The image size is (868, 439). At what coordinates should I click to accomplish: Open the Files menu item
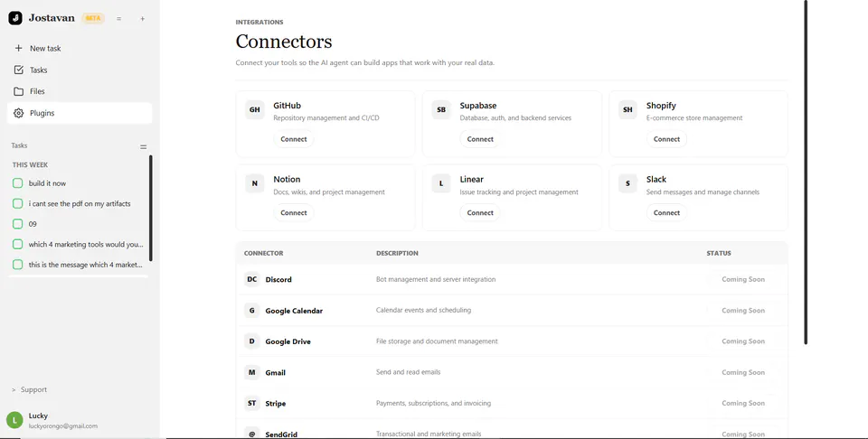coord(80,91)
